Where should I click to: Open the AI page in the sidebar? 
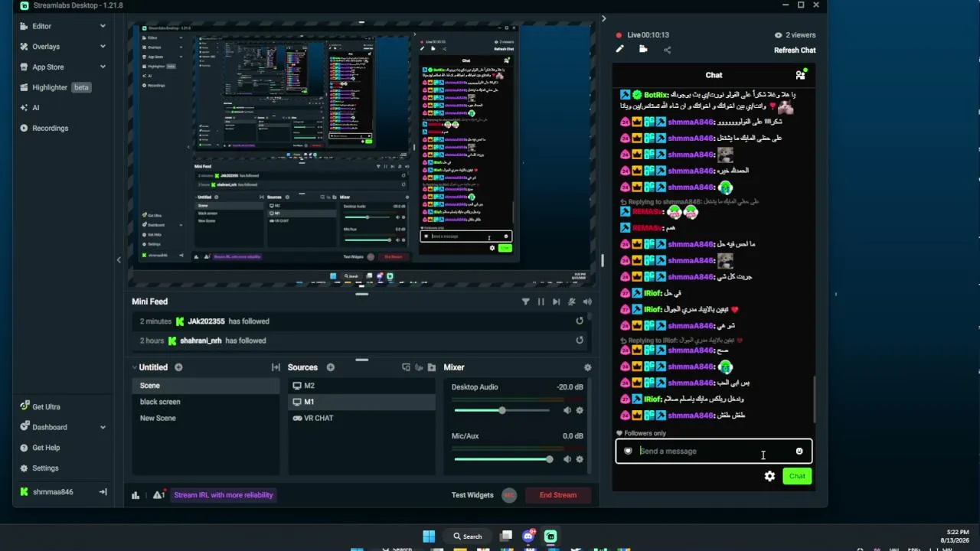pos(35,108)
